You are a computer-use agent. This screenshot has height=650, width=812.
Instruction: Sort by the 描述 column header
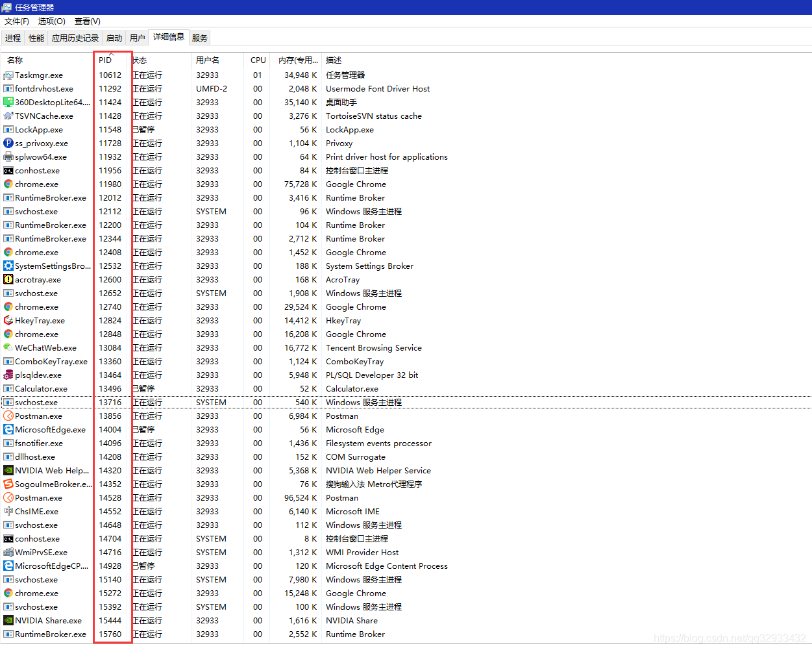(334, 60)
